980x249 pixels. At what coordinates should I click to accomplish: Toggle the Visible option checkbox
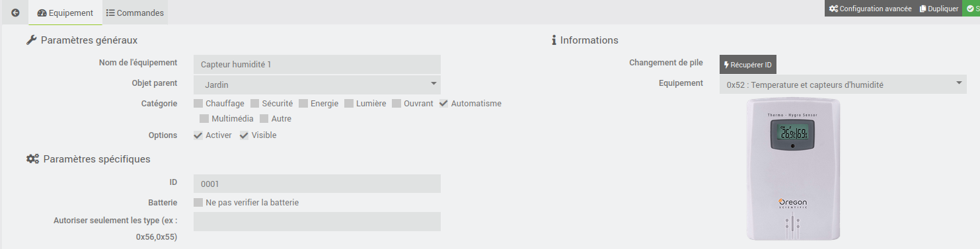[245, 135]
